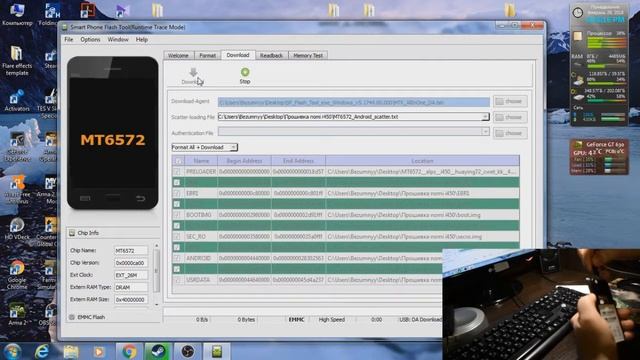This screenshot has height=360, width=640.
Task: Click the Extern RAM Type field DRAM
Action: [131, 287]
